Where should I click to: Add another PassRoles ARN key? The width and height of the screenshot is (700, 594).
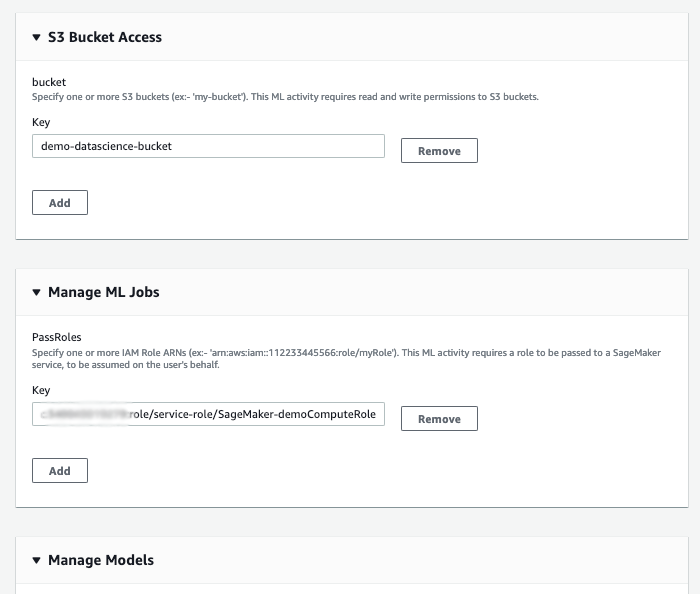coord(60,470)
